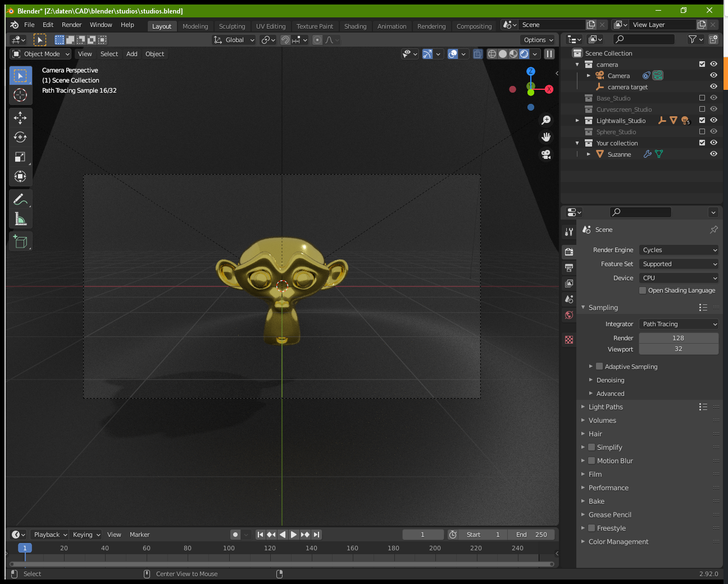Click the Options button in the header
The height and width of the screenshot is (584, 728).
coord(537,39)
